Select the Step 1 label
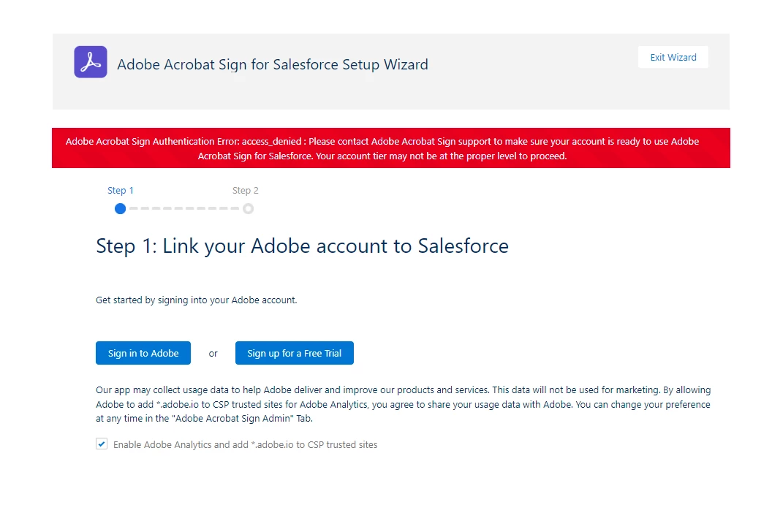The width and height of the screenshot is (772, 532). click(121, 191)
